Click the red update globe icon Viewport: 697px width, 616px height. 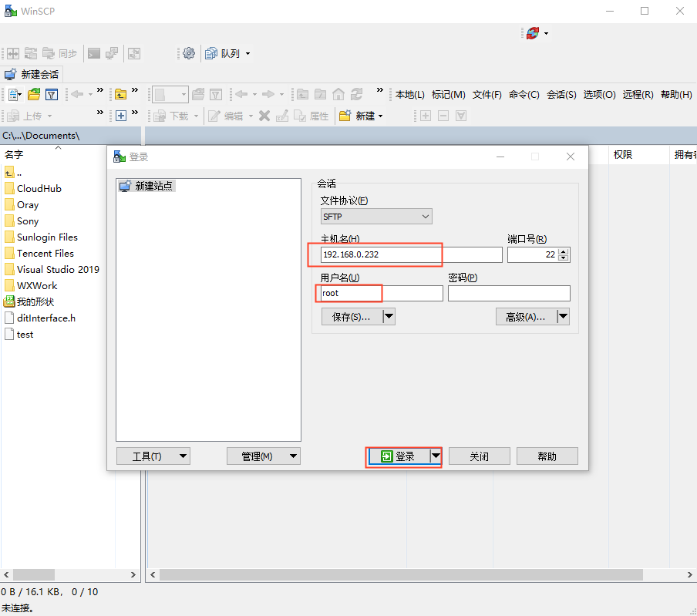pyautogui.click(x=532, y=33)
